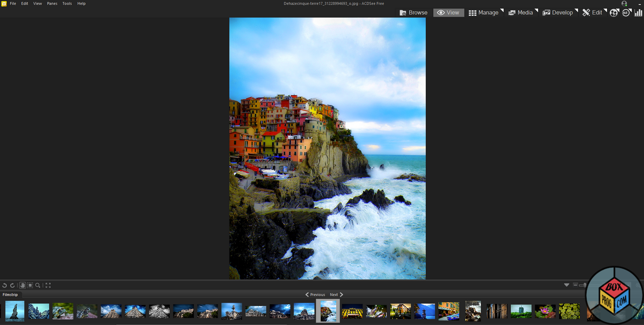This screenshot has height=325, width=644.
Task: Select the black and white pyramid thumbnail
Action: 159,311
